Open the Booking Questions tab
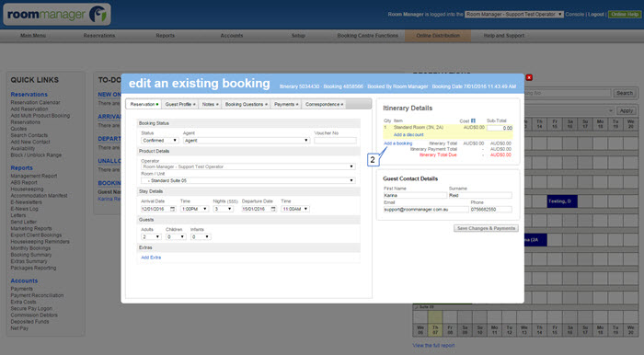 point(246,104)
